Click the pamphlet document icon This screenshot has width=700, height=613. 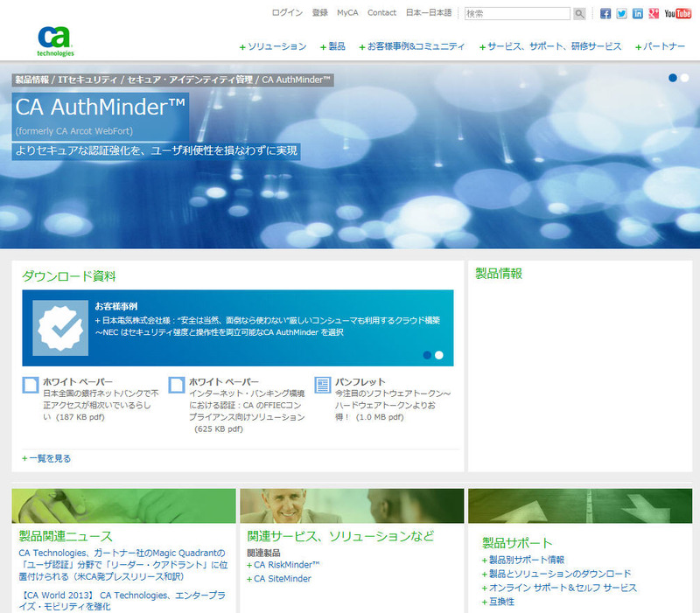(323, 385)
